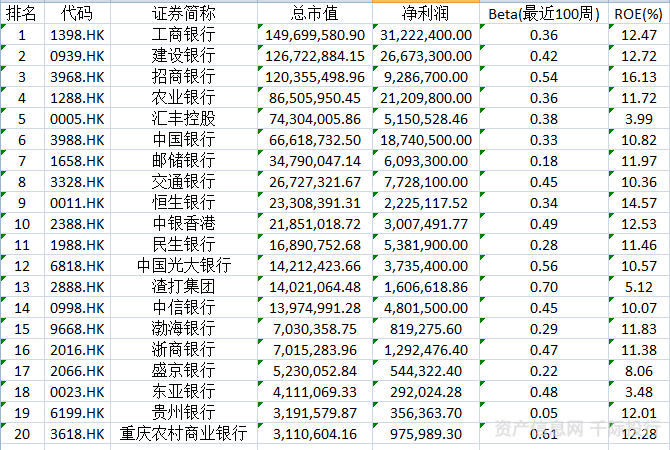Select ROE value 5.12
Screen dimensions: 670x450
[x=639, y=286]
